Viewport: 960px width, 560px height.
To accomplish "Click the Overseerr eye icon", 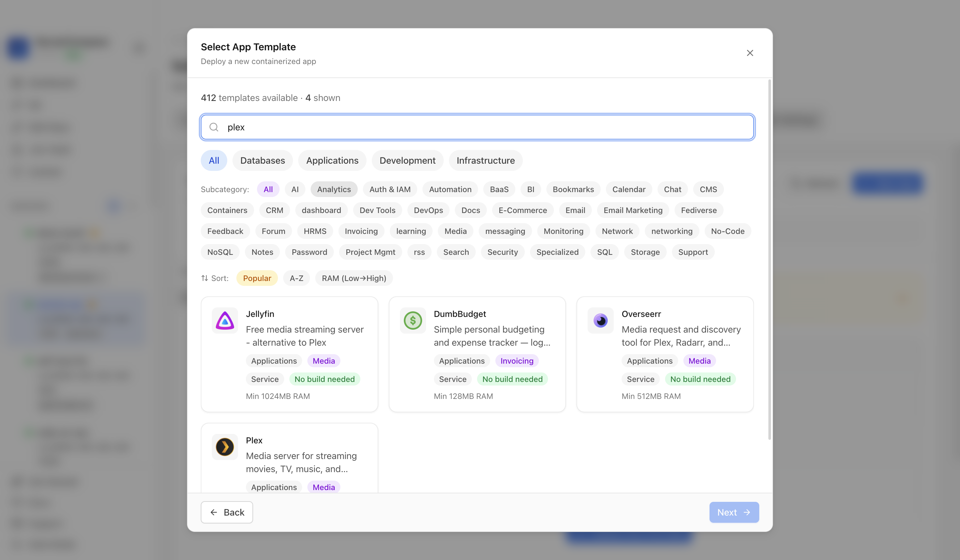I will point(600,321).
